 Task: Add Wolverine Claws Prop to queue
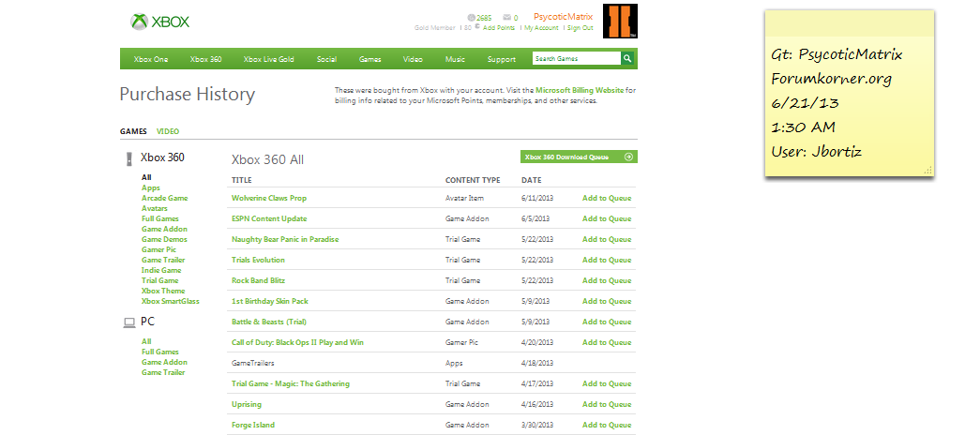coord(607,198)
